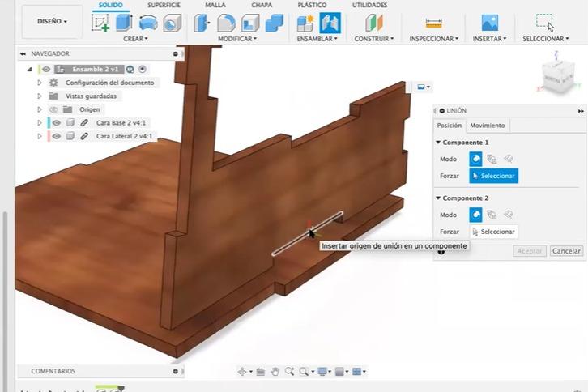Screen dimensions: 588x392
Task: Expand Configuración del documento node
Action: [40, 83]
